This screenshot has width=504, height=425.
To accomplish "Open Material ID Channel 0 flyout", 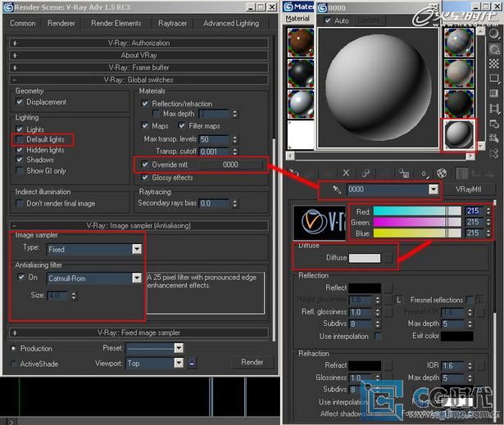I will tap(425, 174).
